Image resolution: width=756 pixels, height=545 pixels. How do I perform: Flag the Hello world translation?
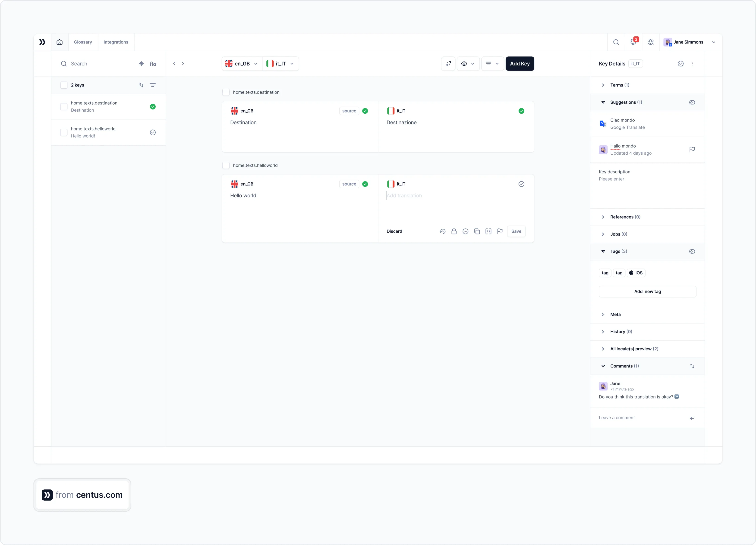500,231
